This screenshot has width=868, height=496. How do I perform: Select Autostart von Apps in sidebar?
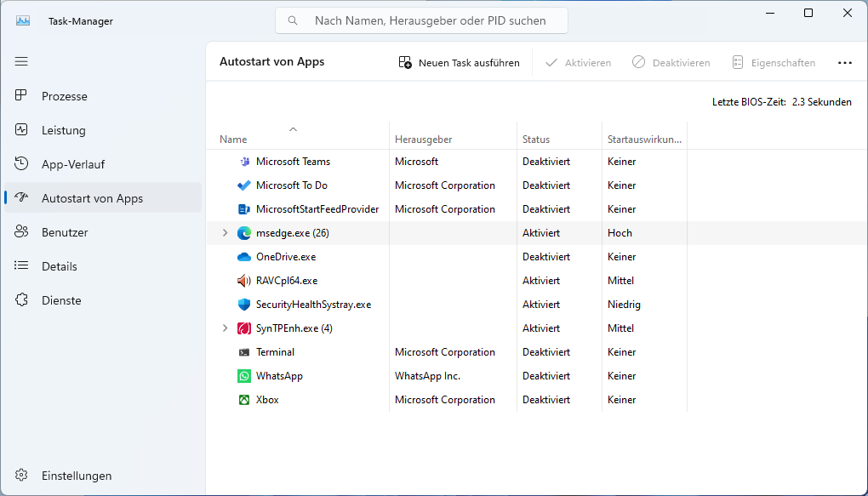pos(102,197)
